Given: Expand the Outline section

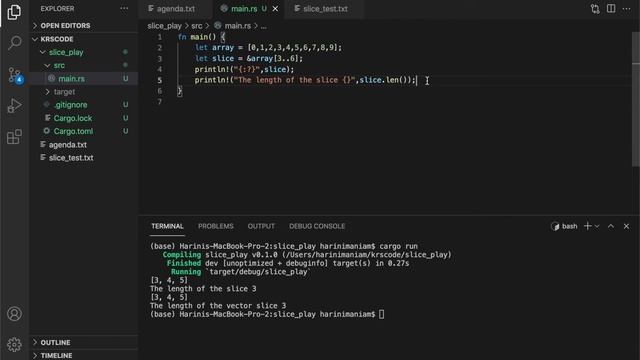Looking at the screenshot, I should 84,342.
